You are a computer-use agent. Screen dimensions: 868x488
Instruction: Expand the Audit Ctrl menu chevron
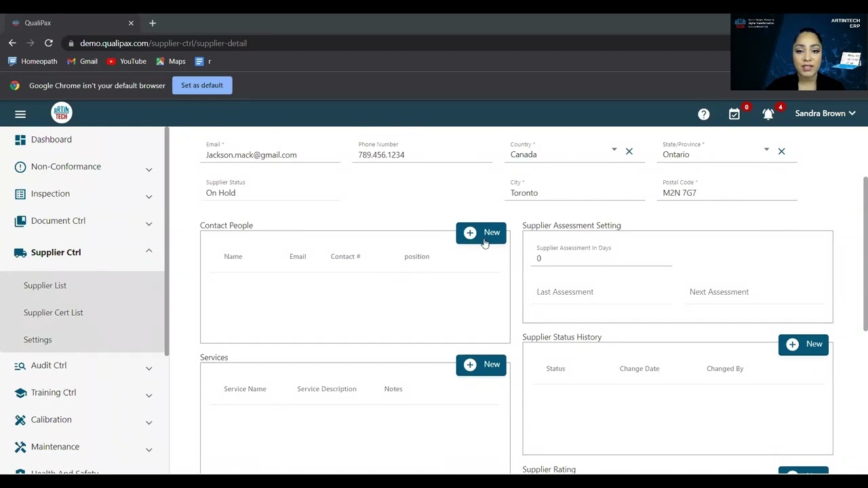pos(149,368)
